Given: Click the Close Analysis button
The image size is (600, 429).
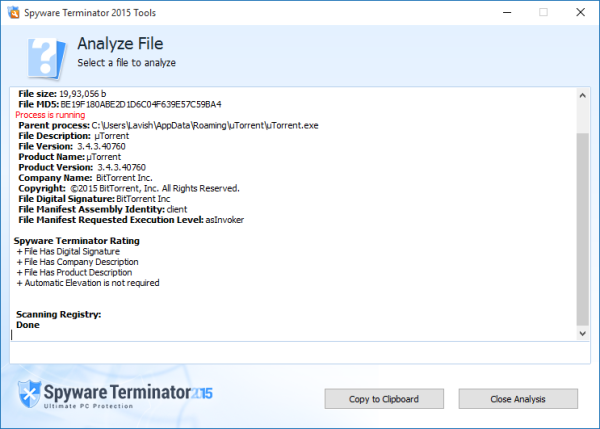Looking at the screenshot, I should 518,399.
